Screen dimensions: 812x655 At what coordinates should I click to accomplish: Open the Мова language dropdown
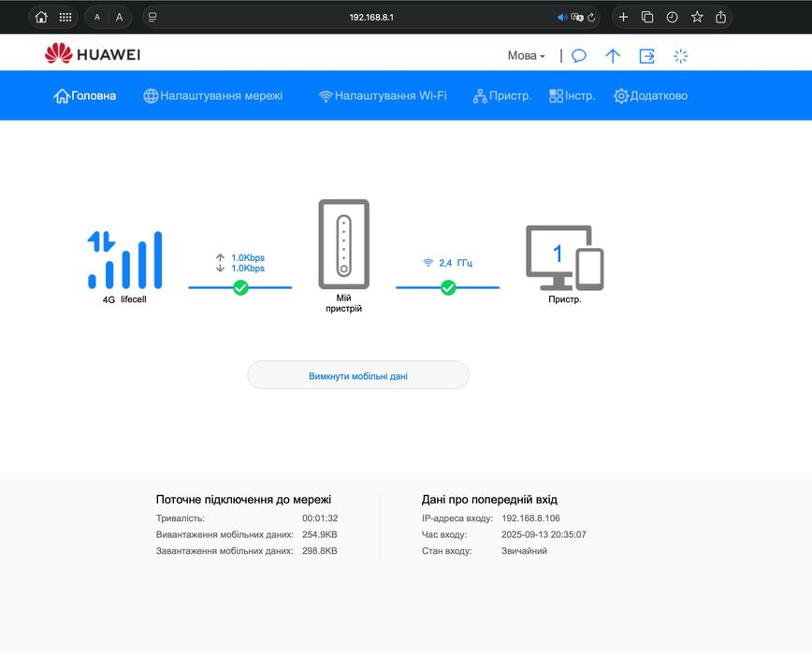(526, 55)
